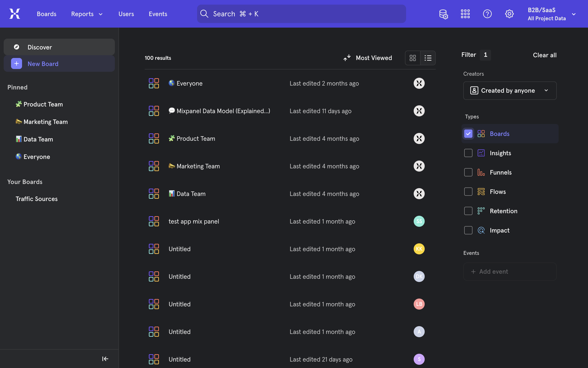Image resolution: width=588 pixels, height=368 pixels.
Task: Click the Add event button
Action: [510, 272]
